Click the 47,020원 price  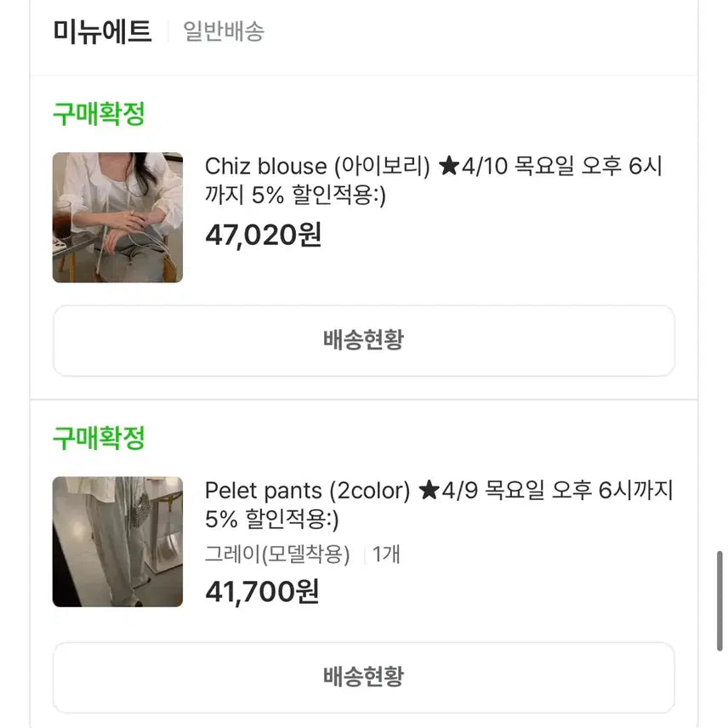point(263,234)
